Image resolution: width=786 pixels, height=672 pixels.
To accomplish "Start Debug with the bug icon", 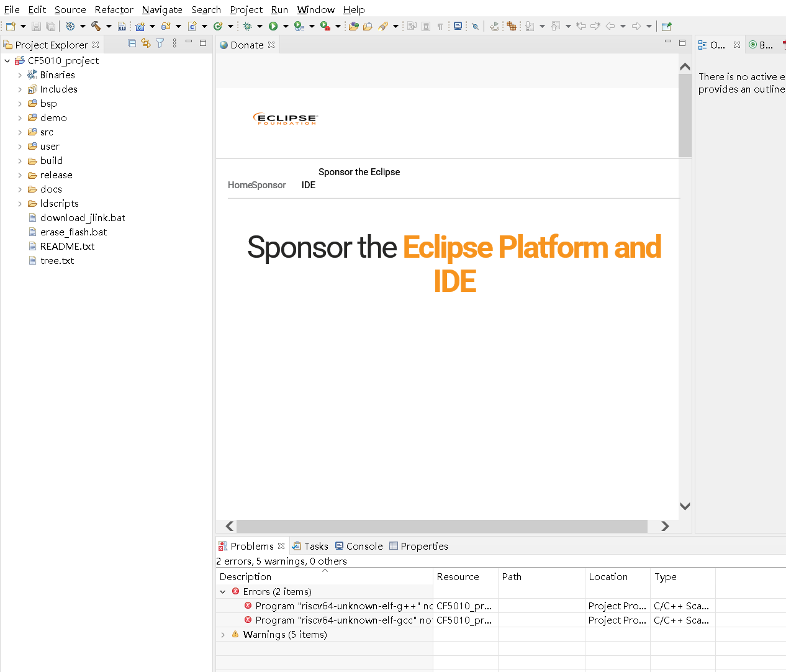I will [x=247, y=26].
